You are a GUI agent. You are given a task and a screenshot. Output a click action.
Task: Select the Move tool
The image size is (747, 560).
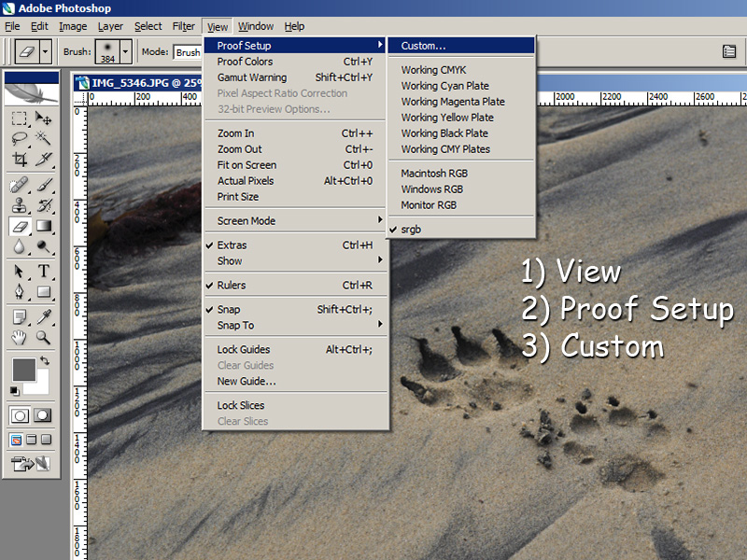[43, 119]
